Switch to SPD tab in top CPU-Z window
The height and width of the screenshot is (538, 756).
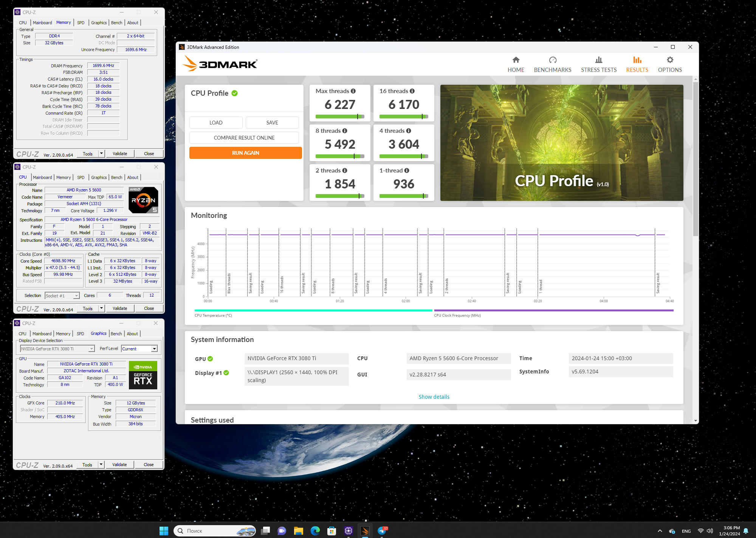click(81, 23)
